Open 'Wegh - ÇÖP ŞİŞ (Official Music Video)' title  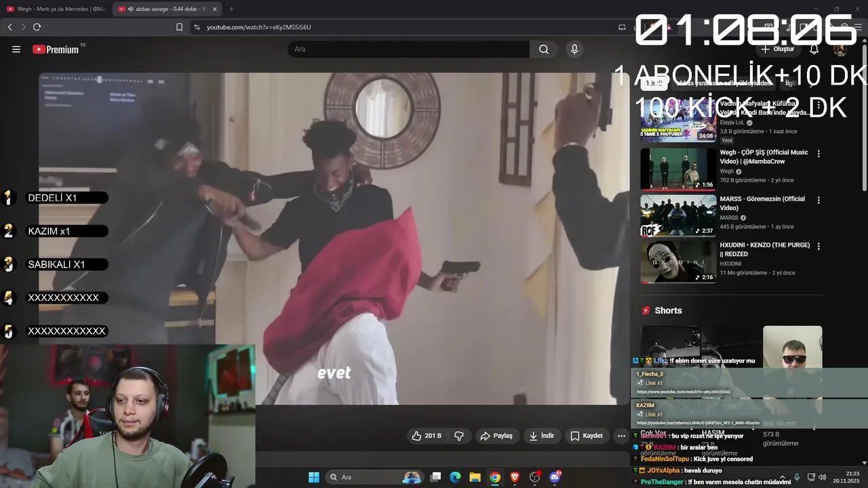point(764,157)
